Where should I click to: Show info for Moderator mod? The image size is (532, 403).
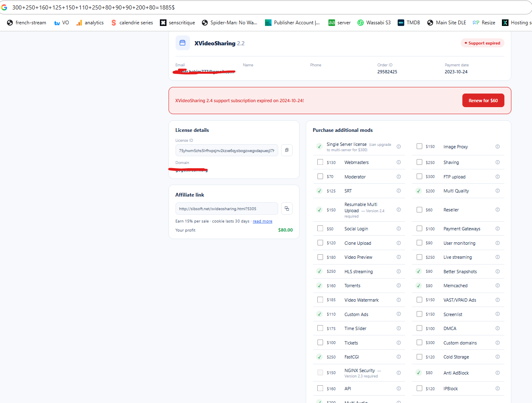pyautogui.click(x=398, y=177)
